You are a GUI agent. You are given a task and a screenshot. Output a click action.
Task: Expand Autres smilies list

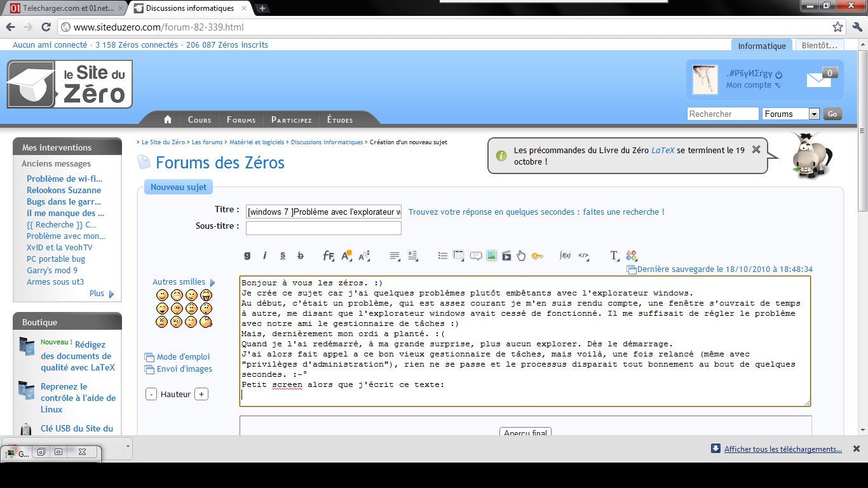pyautogui.click(x=184, y=282)
